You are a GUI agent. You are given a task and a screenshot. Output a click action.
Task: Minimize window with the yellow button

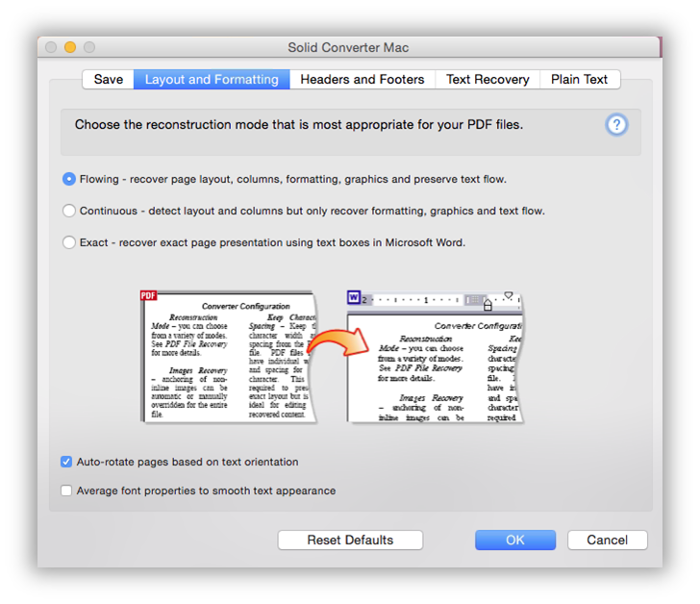click(70, 47)
